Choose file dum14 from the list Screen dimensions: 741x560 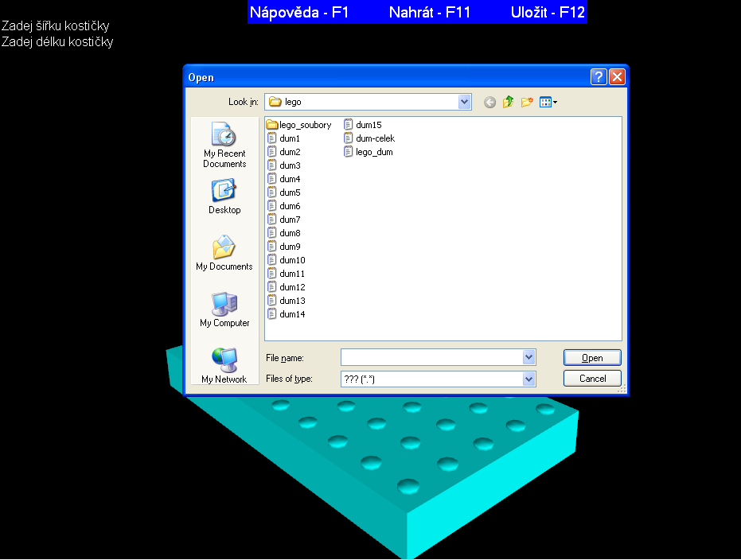click(291, 314)
